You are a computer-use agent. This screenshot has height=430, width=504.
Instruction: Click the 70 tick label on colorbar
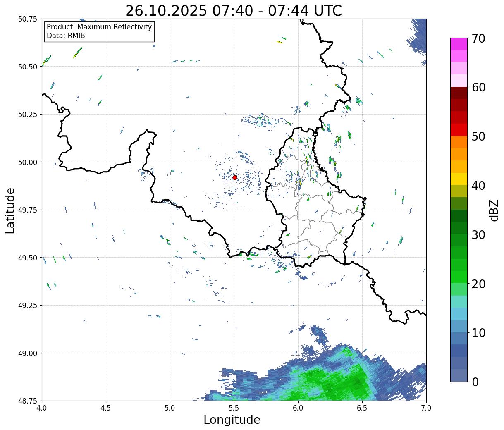[x=478, y=38]
